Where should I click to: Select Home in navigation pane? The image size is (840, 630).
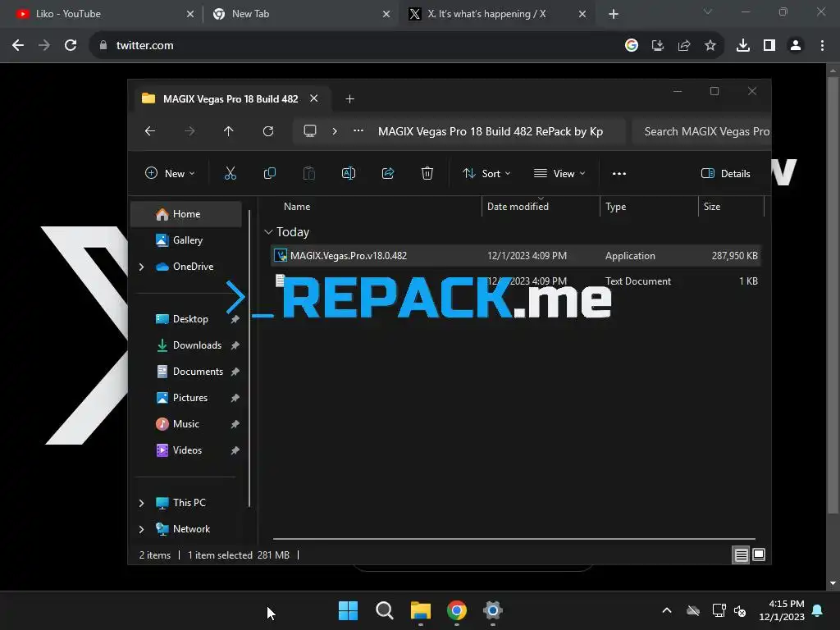coord(186,214)
